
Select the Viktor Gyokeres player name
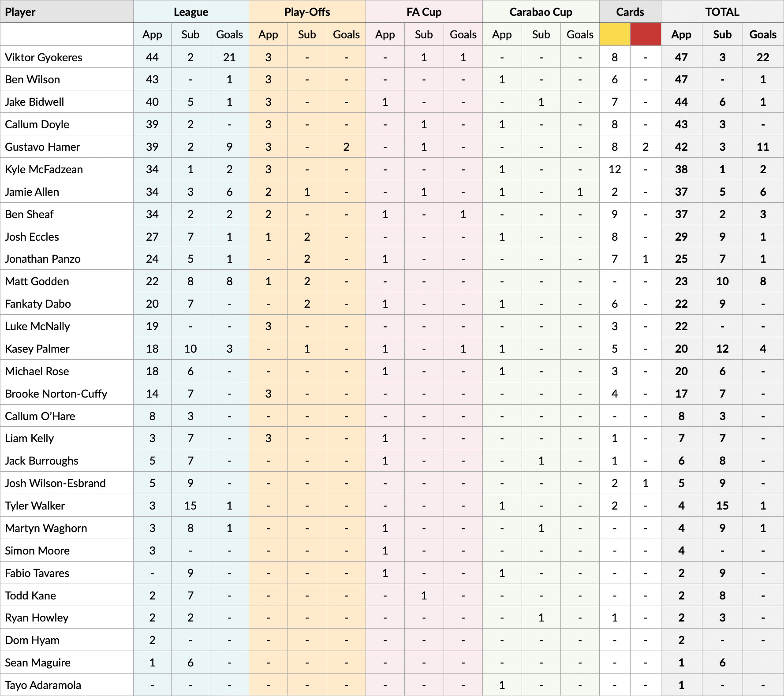(44, 57)
